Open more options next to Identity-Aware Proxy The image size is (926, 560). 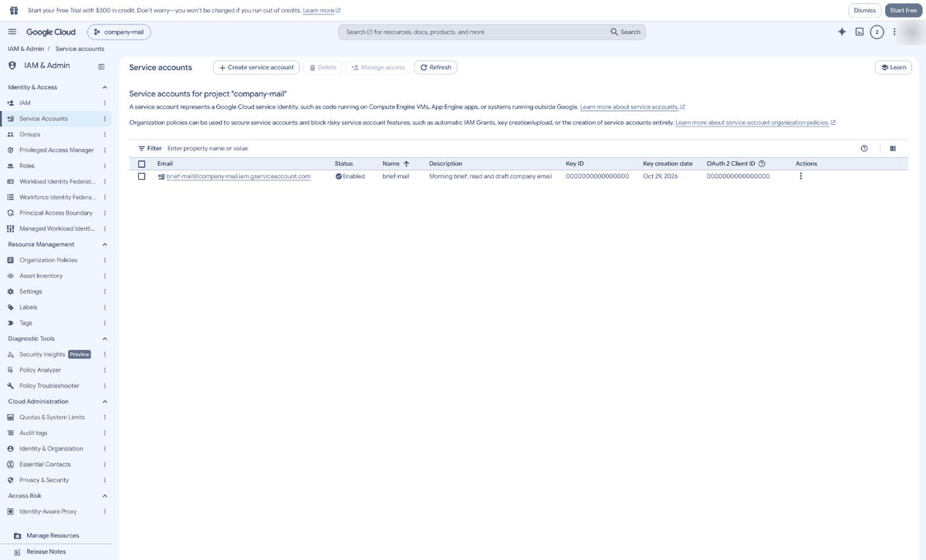(x=105, y=511)
